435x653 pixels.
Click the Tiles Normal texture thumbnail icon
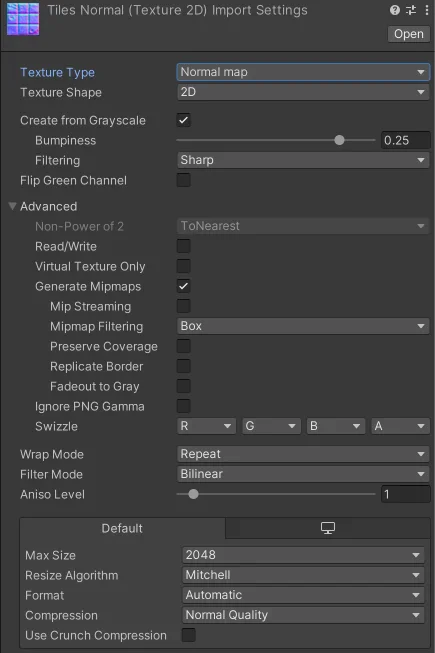pyautogui.click(x=23, y=19)
